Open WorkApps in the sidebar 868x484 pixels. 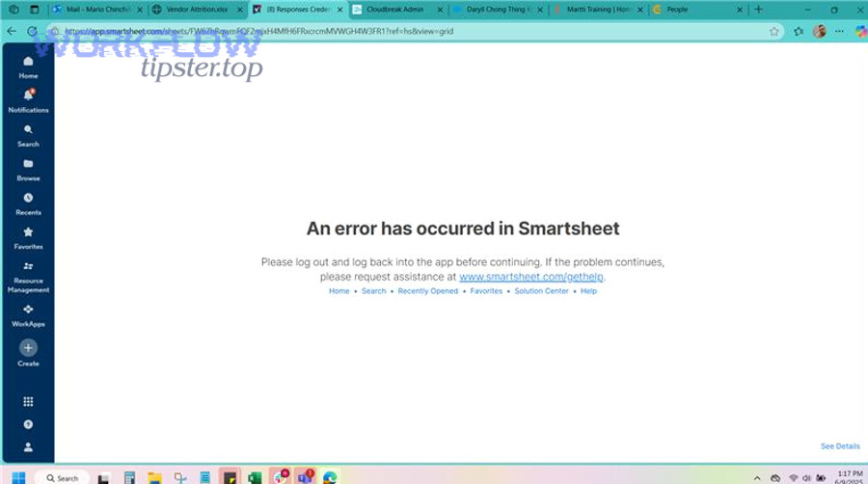pos(28,316)
